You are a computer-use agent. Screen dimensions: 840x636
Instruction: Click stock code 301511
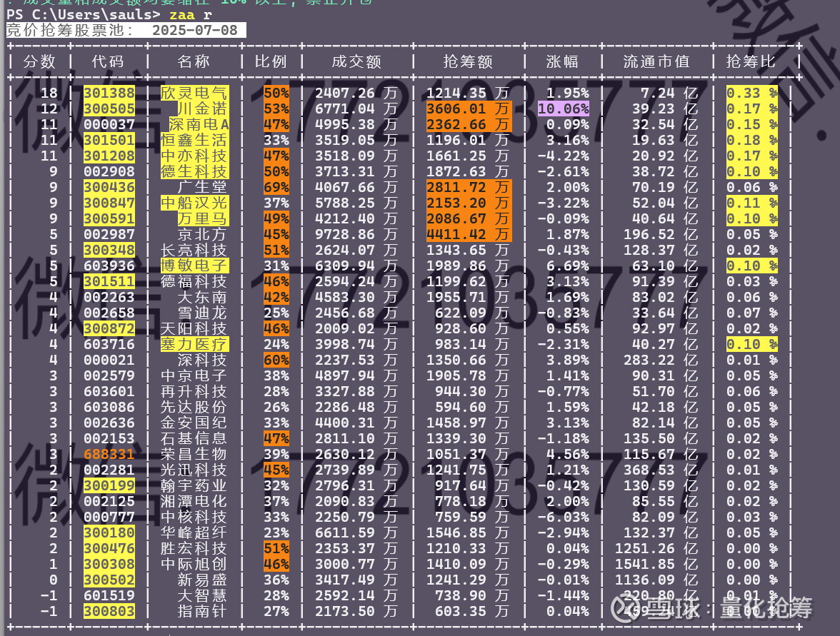click(x=109, y=281)
